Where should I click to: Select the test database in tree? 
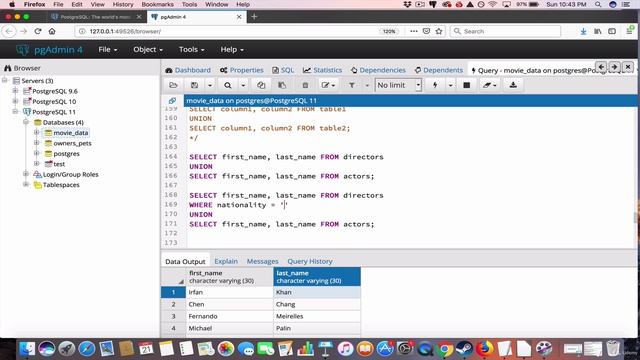[x=59, y=164]
